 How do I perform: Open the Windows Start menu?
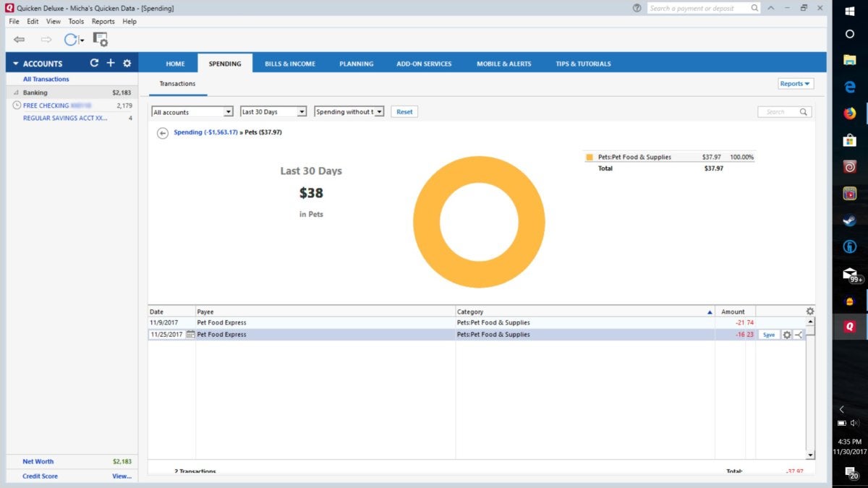[x=850, y=11]
